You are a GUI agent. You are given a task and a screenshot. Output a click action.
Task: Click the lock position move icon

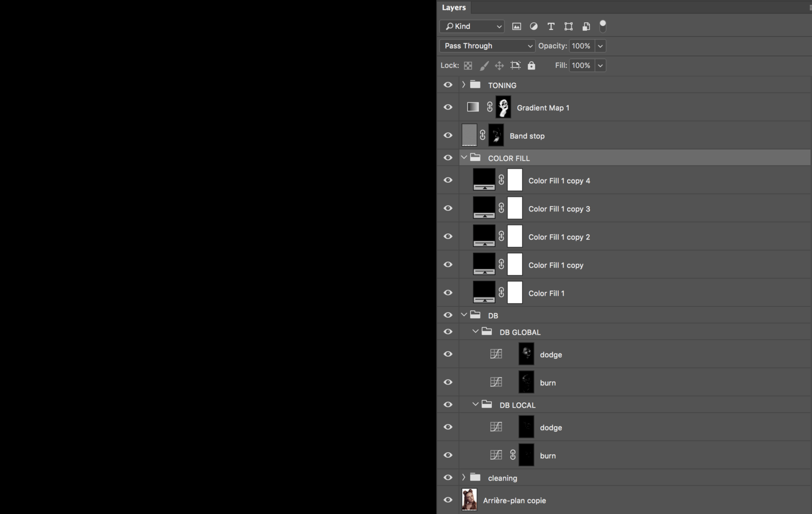tap(499, 66)
